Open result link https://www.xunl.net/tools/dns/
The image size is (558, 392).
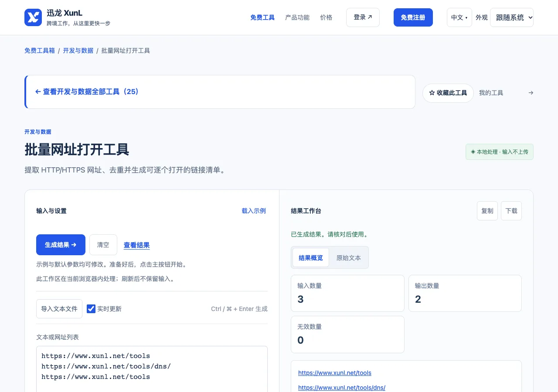tap(342, 387)
